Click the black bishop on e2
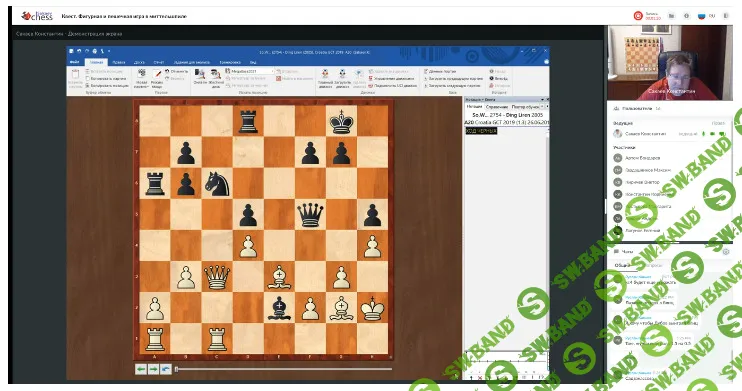The height and width of the screenshot is (391, 742). point(279,308)
